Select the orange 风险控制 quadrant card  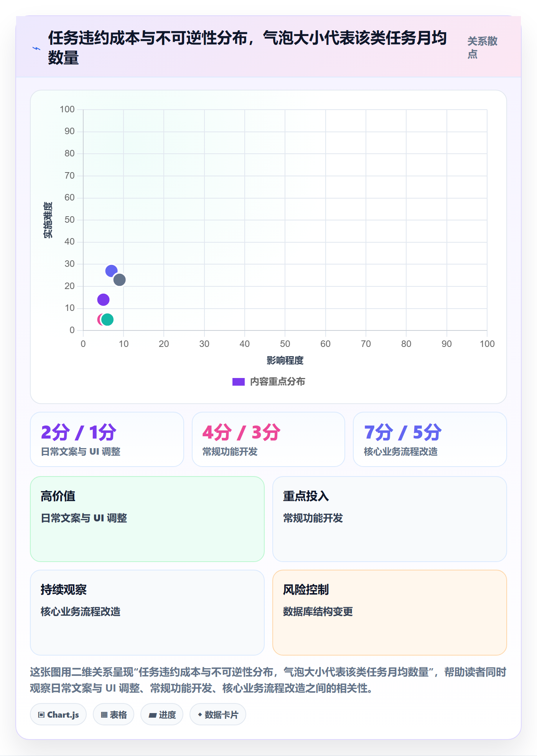pyautogui.click(x=390, y=613)
